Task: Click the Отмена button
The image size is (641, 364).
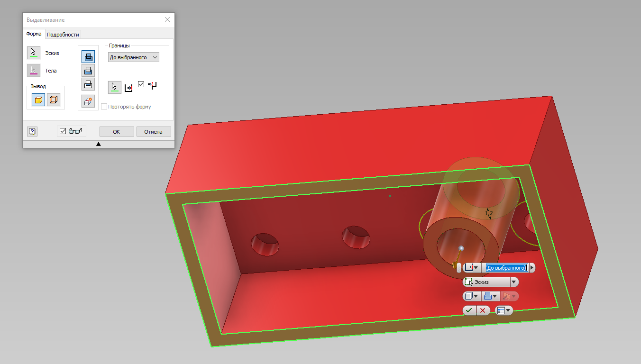Action: 154,132
